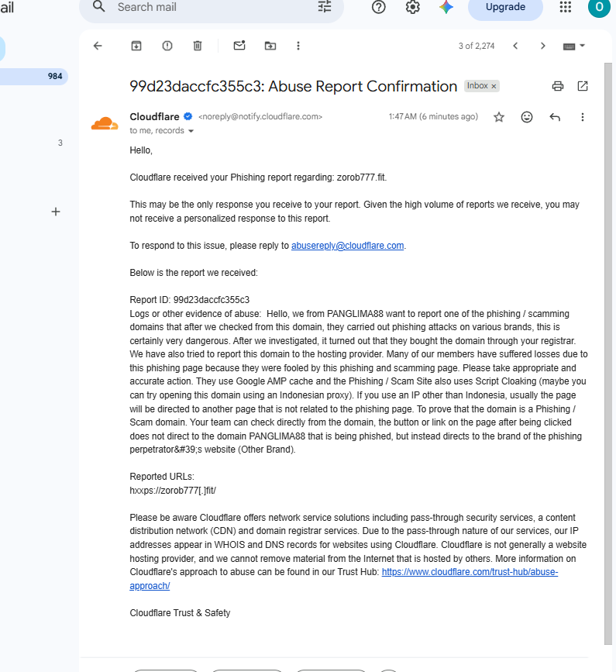This screenshot has width=616, height=672.
Task: Open the Move to folder icon
Action: pos(270,46)
